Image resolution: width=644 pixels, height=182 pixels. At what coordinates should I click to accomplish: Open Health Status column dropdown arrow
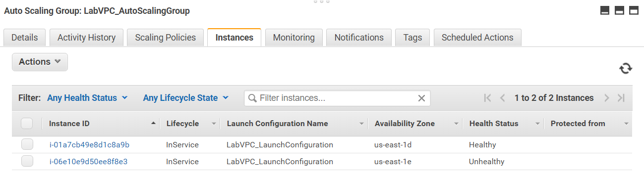pyautogui.click(x=537, y=124)
